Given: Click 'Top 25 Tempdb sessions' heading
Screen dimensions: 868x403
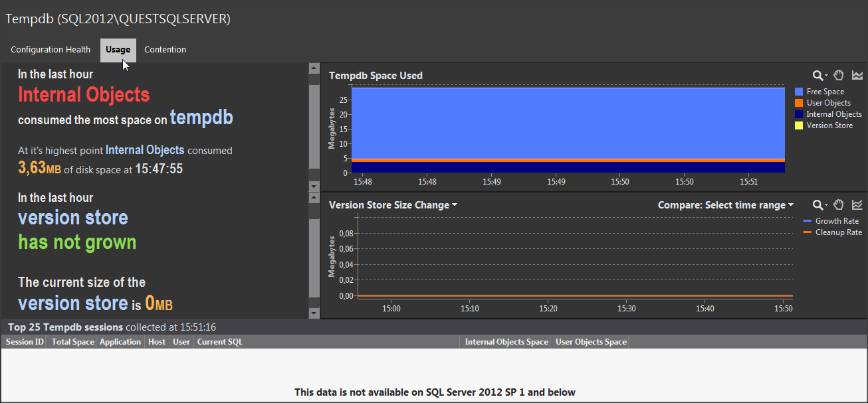Looking at the screenshot, I should 65,327.
